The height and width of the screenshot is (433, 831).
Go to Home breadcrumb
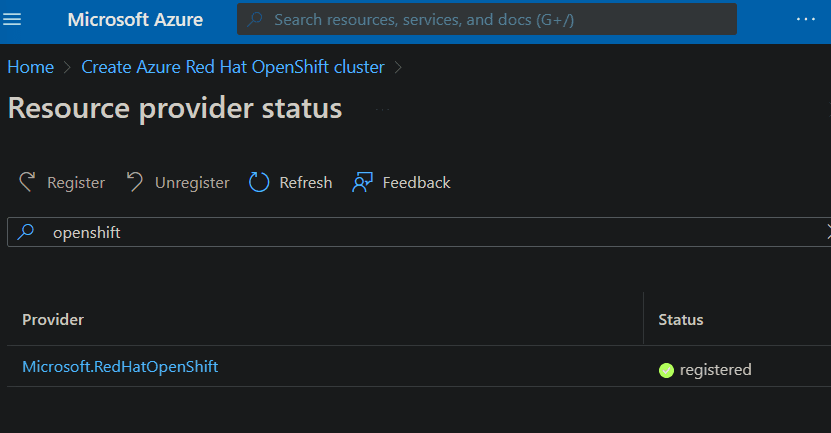pyautogui.click(x=31, y=67)
